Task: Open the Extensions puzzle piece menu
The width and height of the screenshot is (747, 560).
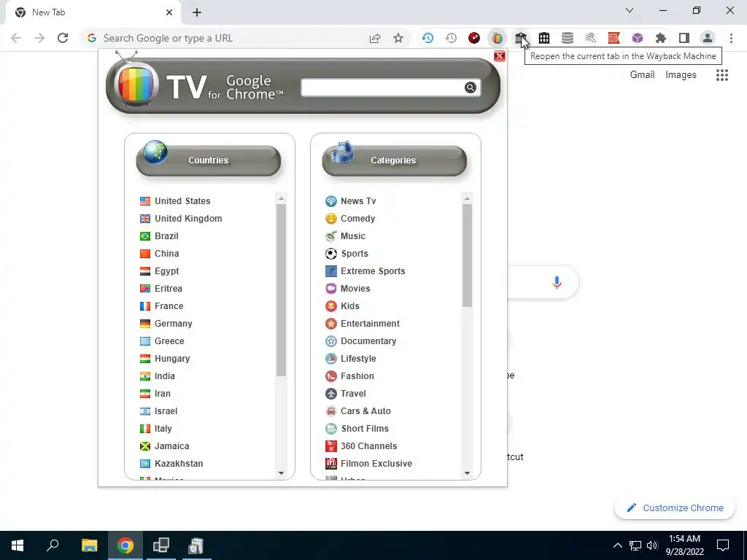Action: click(x=660, y=38)
